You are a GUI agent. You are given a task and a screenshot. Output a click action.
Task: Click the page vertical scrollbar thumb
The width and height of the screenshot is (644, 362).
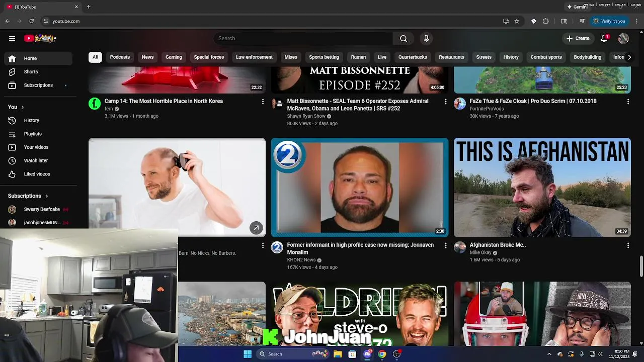641,266
